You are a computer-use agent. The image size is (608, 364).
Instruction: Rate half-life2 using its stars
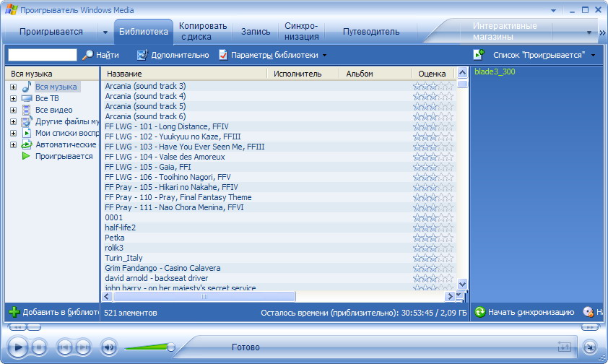click(x=433, y=227)
